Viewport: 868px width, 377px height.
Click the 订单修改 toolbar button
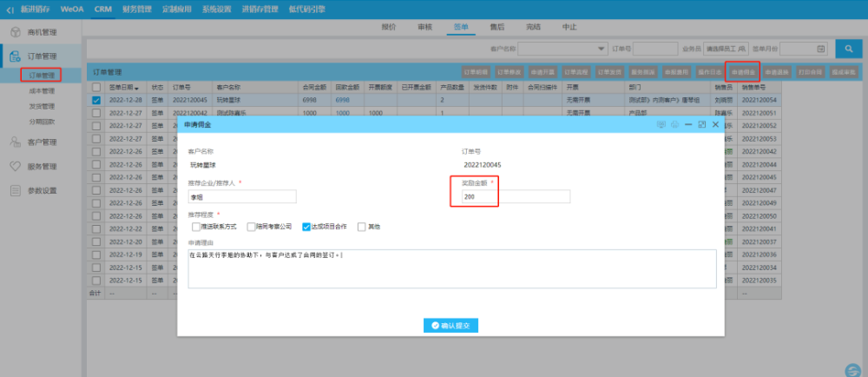coord(510,72)
